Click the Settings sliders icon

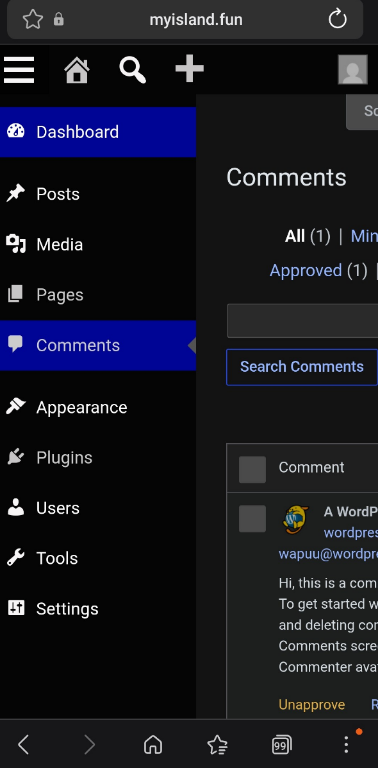click(16, 608)
